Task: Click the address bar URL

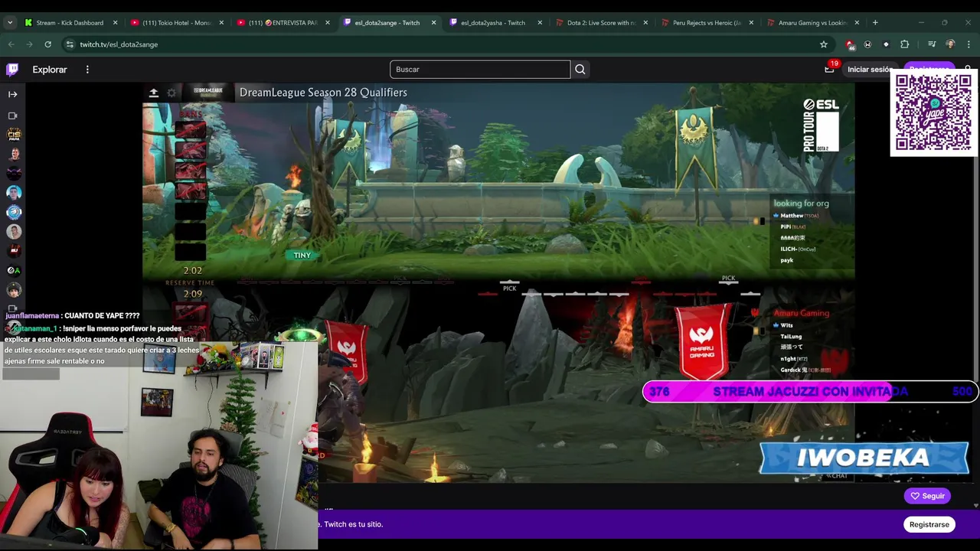Action: tap(119, 44)
